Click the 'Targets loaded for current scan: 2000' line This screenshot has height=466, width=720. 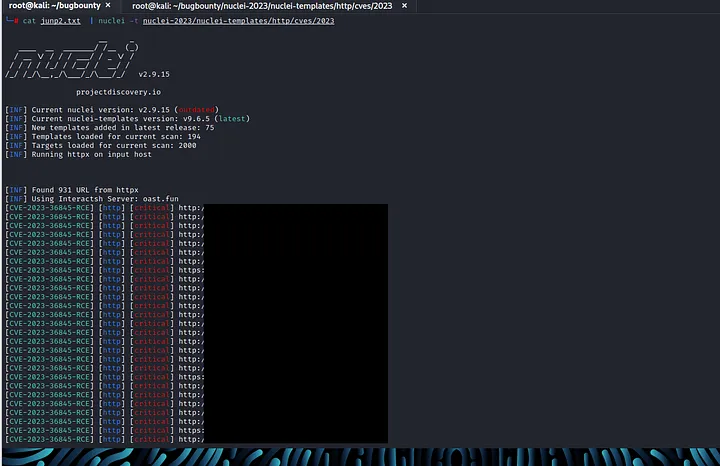(101, 145)
